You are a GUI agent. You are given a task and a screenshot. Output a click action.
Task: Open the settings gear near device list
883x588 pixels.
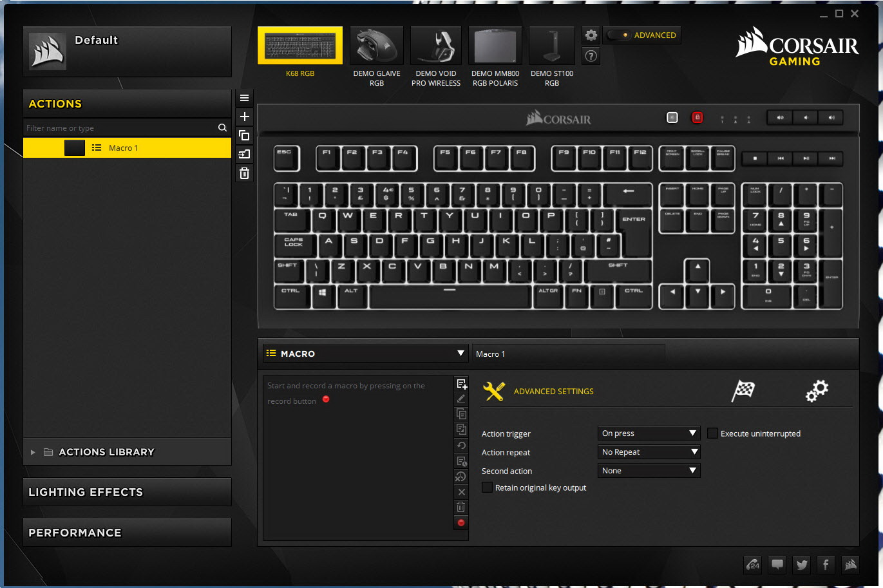(x=591, y=35)
